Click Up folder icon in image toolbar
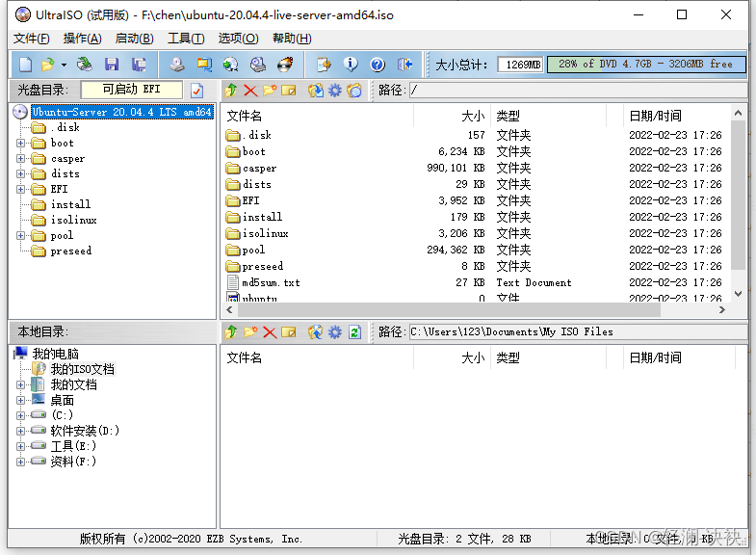The width and height of the screenshot is (756, 555). coord(231,91)
